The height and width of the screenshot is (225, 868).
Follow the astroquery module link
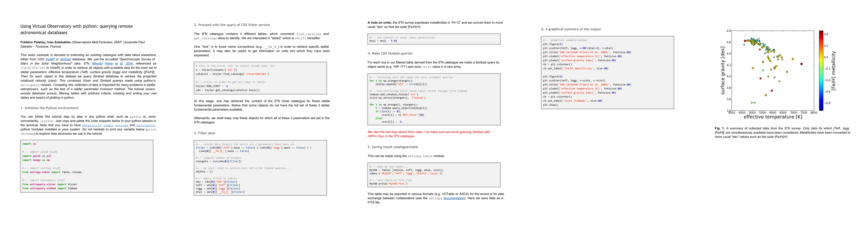click(146, 125)
